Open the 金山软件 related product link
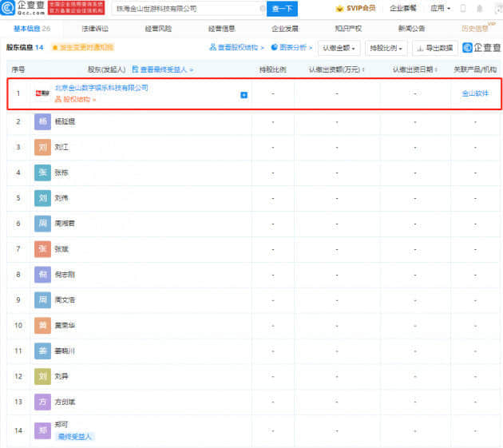 tap(475, 93)
